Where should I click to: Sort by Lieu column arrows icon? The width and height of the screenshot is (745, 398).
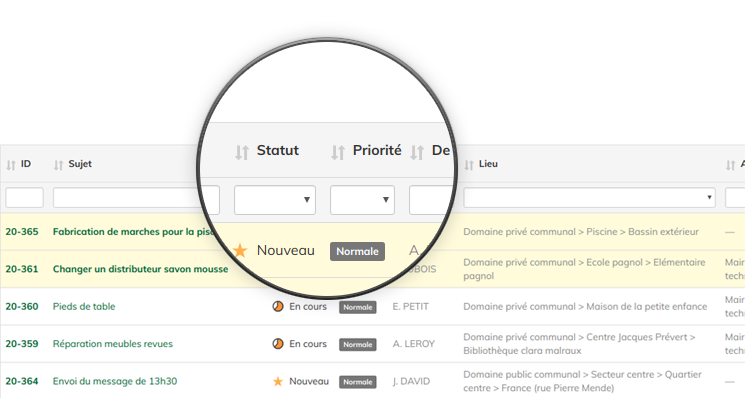469,165
